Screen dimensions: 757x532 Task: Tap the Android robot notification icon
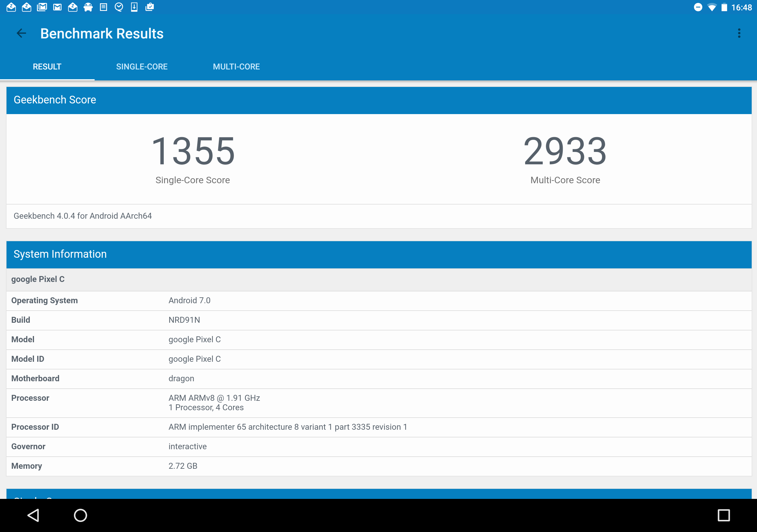pos(88,7)
